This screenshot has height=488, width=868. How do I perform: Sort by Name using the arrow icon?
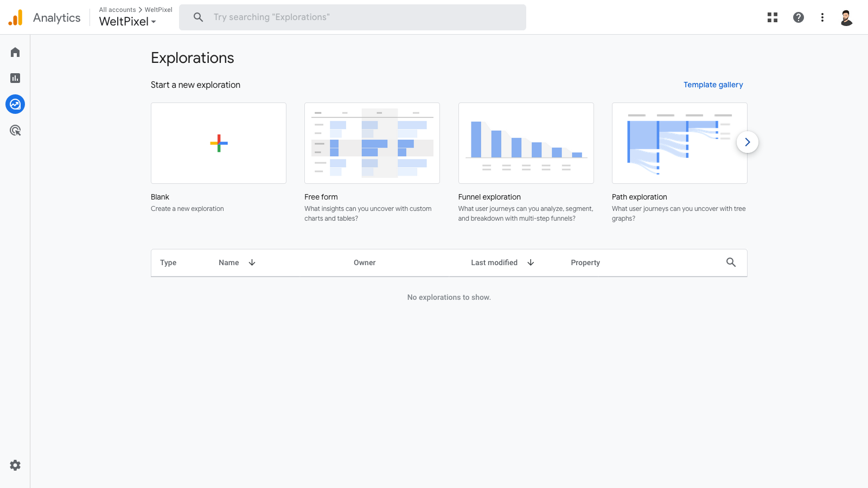tap(252, 262)
